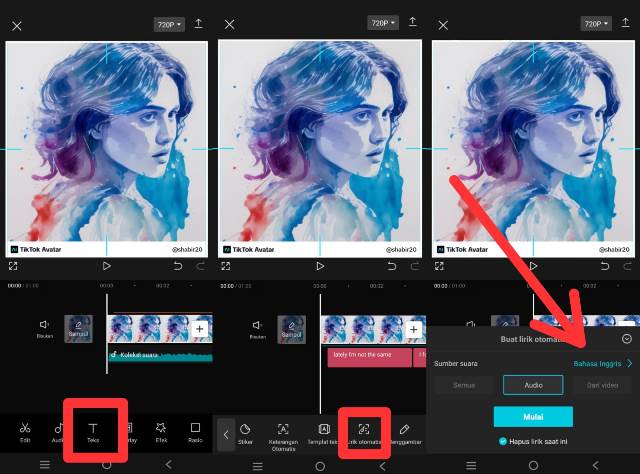The width and height of the screenshot is (640, 474).
Task: Collapse Buat lirik otomatis panel with check icon
Action: 627,339
